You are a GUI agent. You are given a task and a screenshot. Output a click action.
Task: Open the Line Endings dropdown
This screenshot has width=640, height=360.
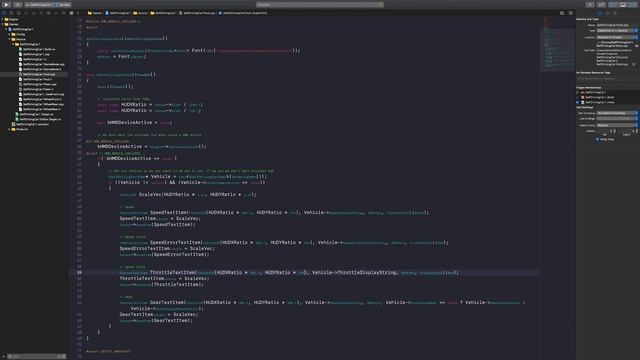pos(617,119)
